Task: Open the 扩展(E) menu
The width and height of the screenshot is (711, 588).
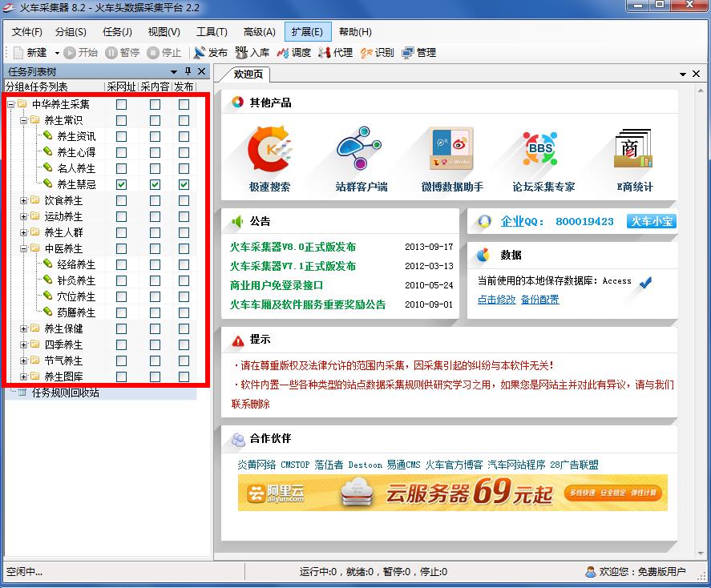Action: (308, 32)
